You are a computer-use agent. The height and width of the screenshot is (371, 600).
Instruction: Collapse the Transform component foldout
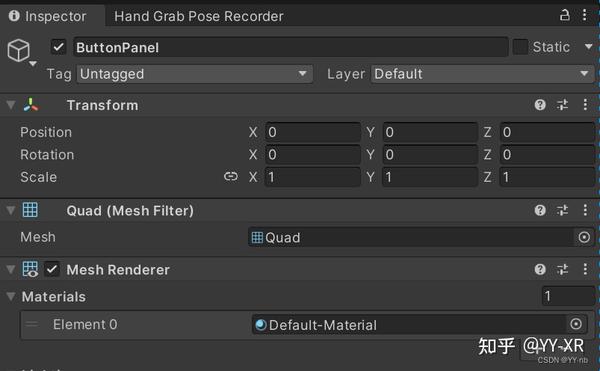pos(11,105)
